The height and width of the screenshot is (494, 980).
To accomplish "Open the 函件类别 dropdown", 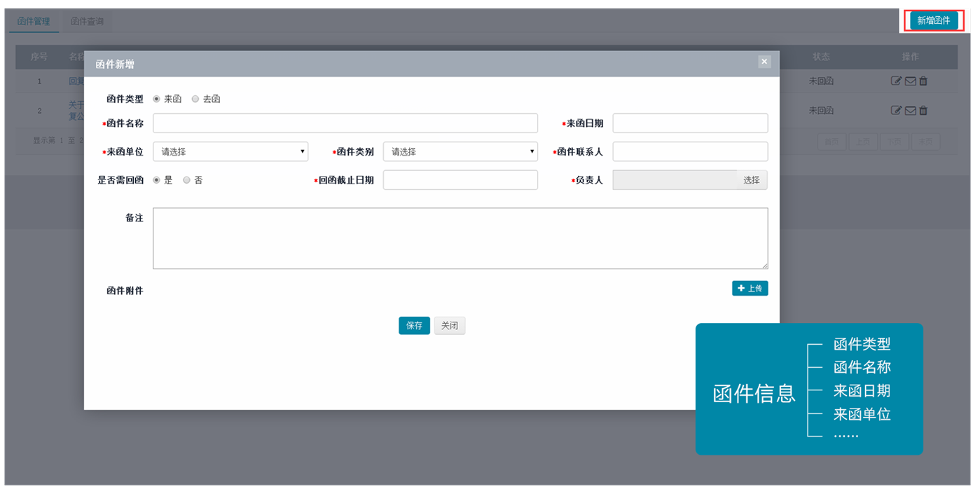I will click(460, 151).
